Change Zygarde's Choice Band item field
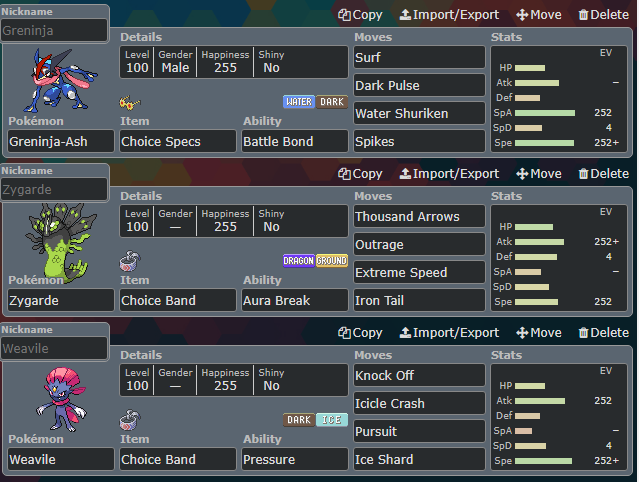639x482 pixels. tap(178, 300)
